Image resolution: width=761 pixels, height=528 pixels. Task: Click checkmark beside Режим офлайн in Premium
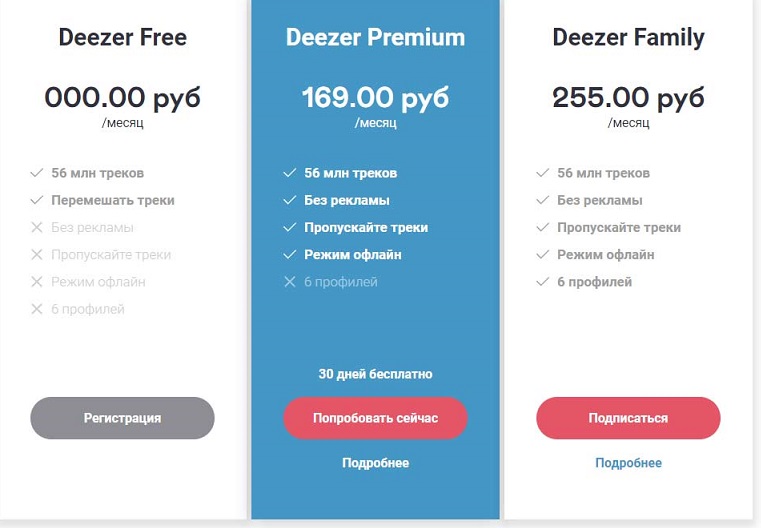click(x=290, y=254)
